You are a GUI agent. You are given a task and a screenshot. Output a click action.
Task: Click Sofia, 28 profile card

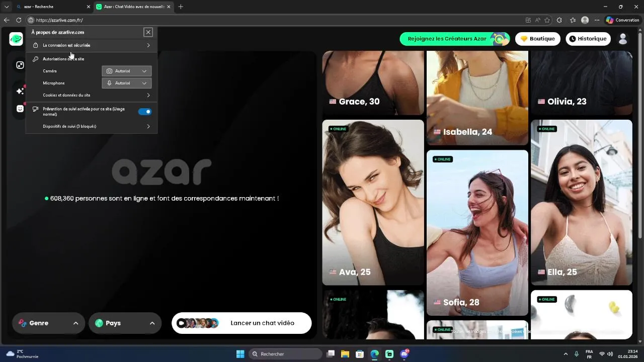pos(477,233)
